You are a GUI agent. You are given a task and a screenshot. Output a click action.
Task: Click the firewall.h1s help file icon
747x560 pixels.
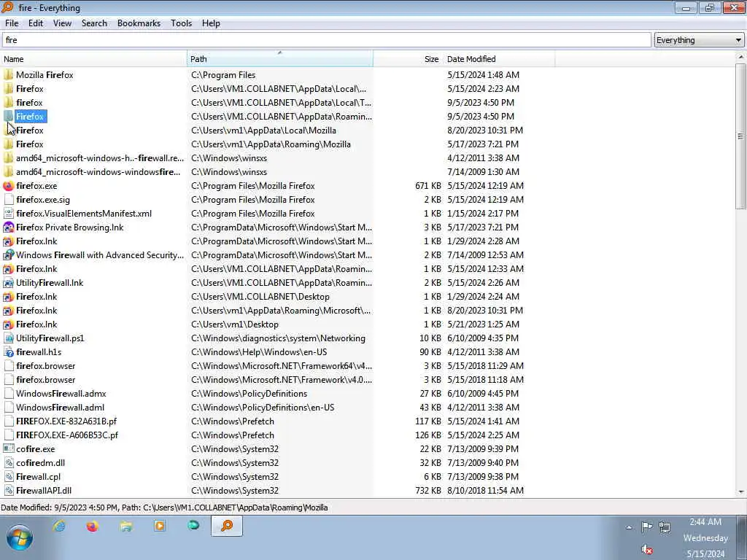coord(8,352)
